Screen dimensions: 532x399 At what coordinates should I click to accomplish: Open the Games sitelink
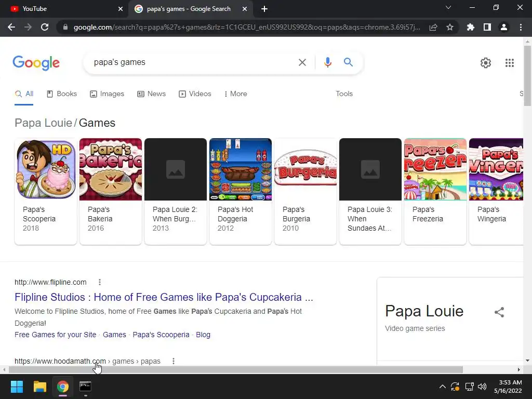pyautogui.click(x=114, y=335)
